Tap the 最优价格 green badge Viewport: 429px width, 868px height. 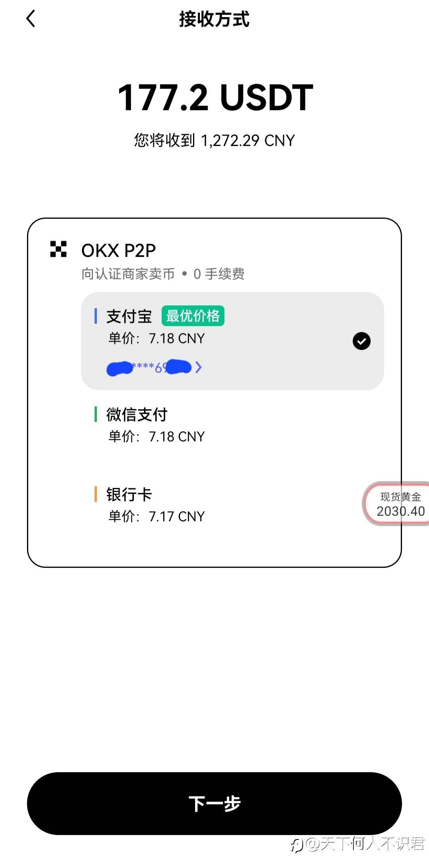pos(193,316)
